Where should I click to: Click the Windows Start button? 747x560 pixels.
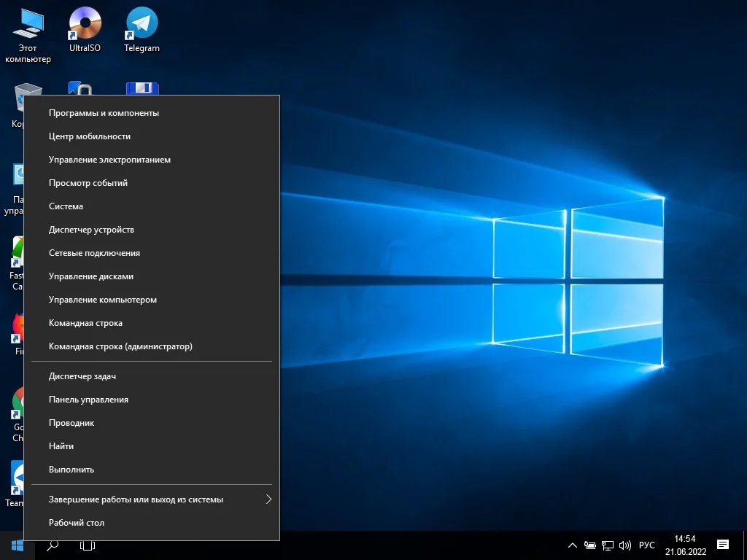[x=18, y=545]
